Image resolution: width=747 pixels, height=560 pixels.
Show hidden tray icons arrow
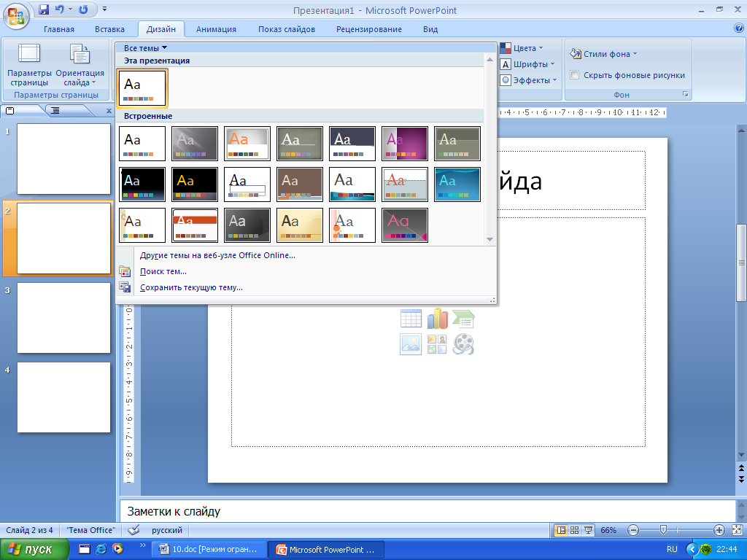[692, 549]
